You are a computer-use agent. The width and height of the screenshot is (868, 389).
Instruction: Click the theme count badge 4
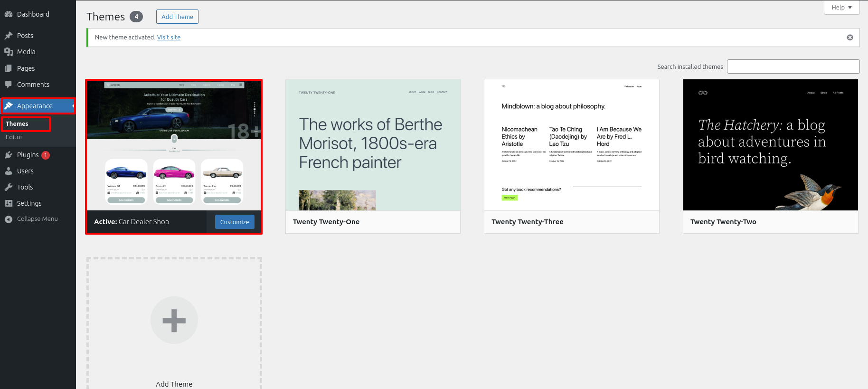pos(136,17)
